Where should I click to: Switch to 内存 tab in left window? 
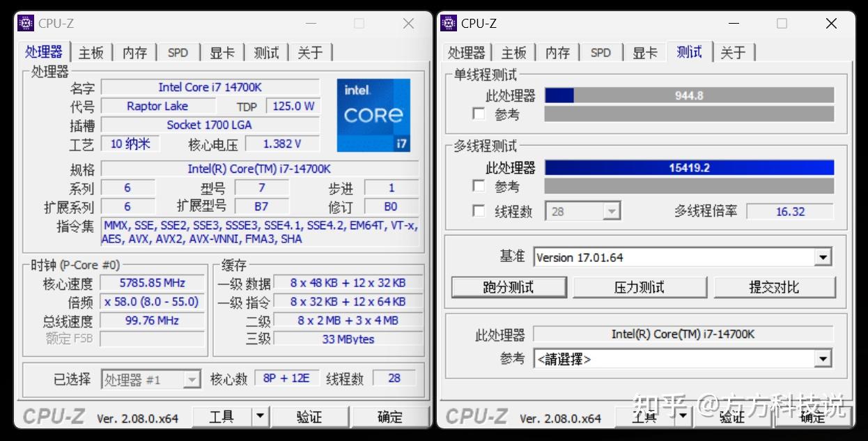tap(134, 52)
